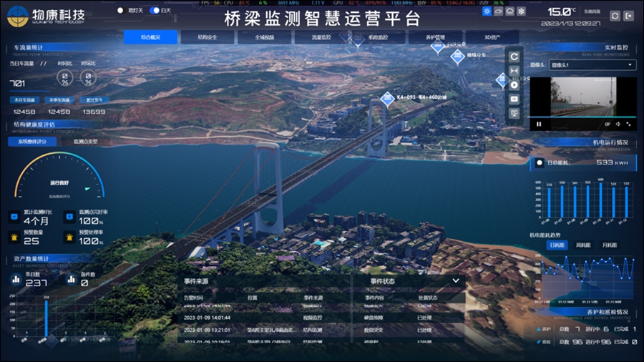Expand camera video to fullscreen
Viewport: 644px width, 362px height.
628,124
